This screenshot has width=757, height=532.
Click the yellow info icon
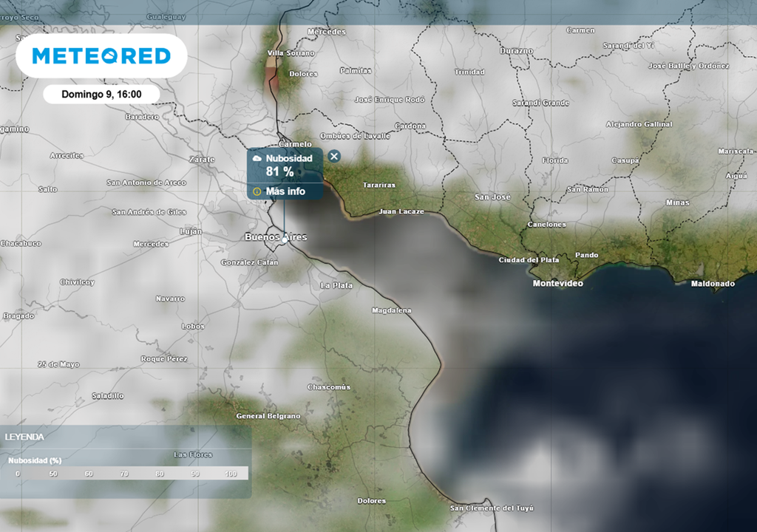coord(257,191)
